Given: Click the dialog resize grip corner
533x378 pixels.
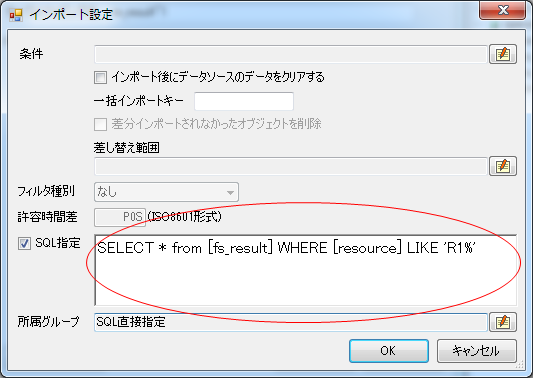Looking at the screenshot, I should pos(520,365).
